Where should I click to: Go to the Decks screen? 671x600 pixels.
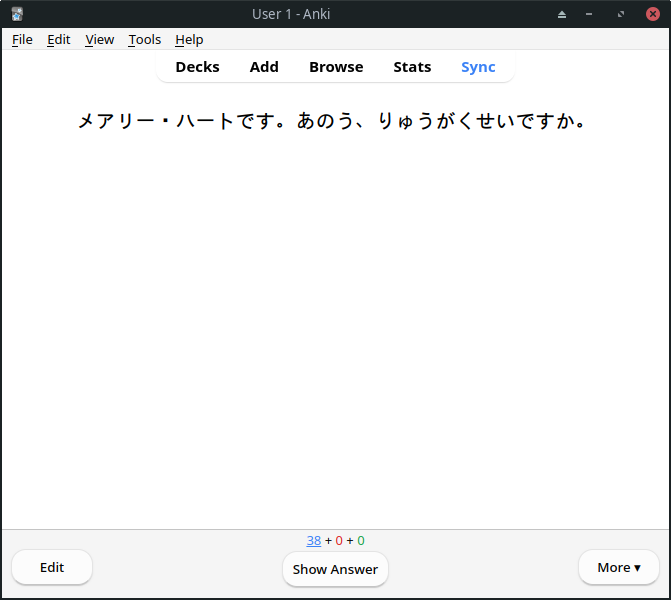pyautogui.click(x=197, y=67)
